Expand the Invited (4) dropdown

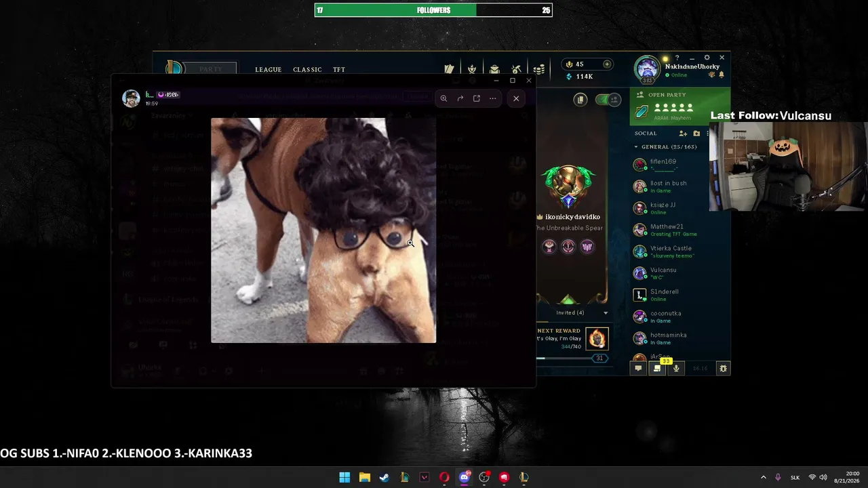point(606,313)
